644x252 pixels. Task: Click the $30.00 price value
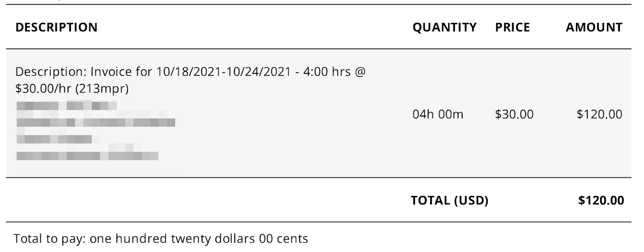coord(514,115)
